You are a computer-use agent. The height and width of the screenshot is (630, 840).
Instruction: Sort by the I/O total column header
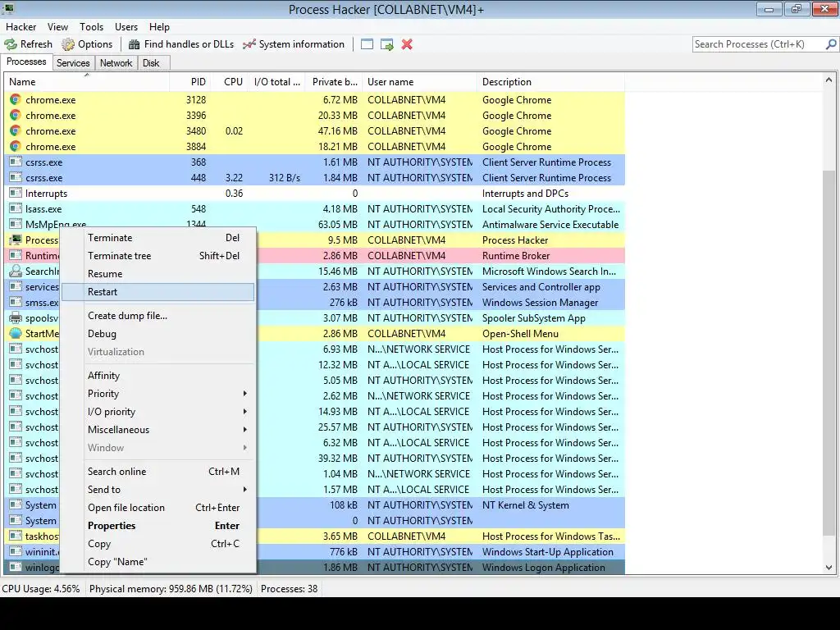(x=276, y=82)
